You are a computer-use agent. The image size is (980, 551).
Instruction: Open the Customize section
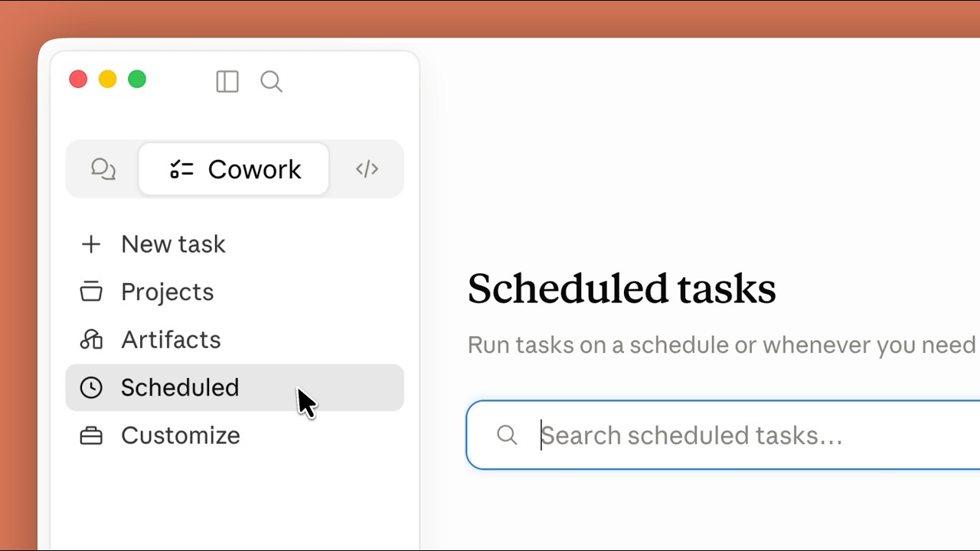tap(234, 435)
